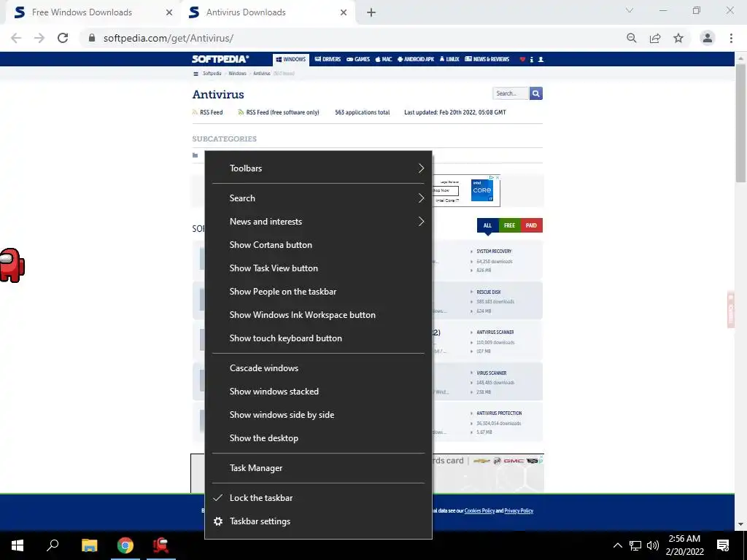Click the Chrome taskbar icon
The width and height of the screenshot is (747, 560).
(x=125, y=545)
